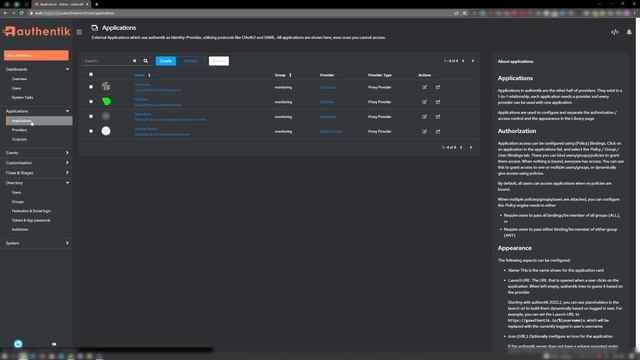
Task: Click the magnifier search icon
Action: [146, 61]
